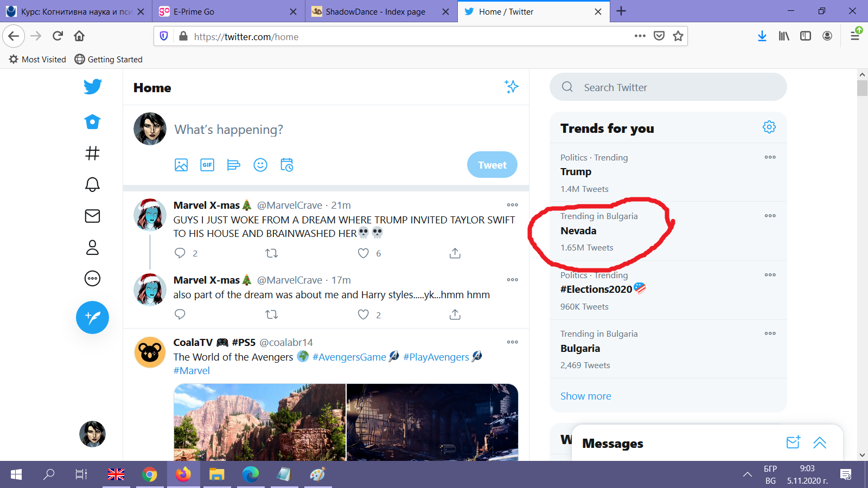Reload the page

tap(58, 36)
